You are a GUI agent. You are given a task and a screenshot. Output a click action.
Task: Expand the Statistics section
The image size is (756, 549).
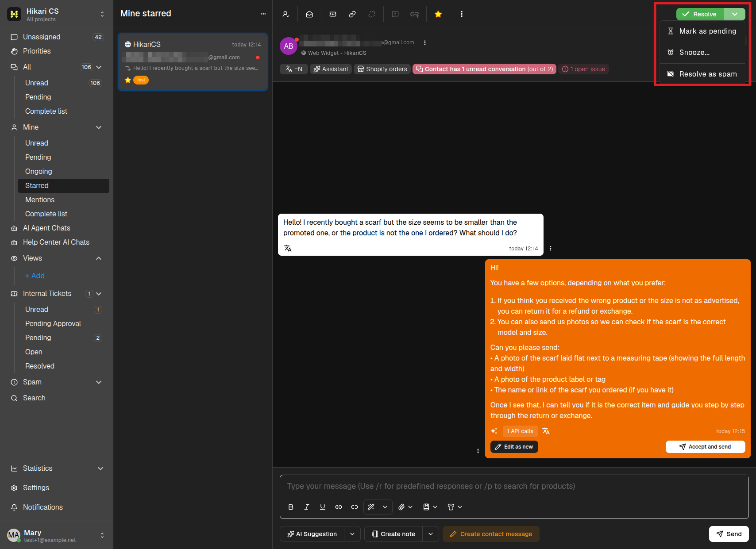100,468
